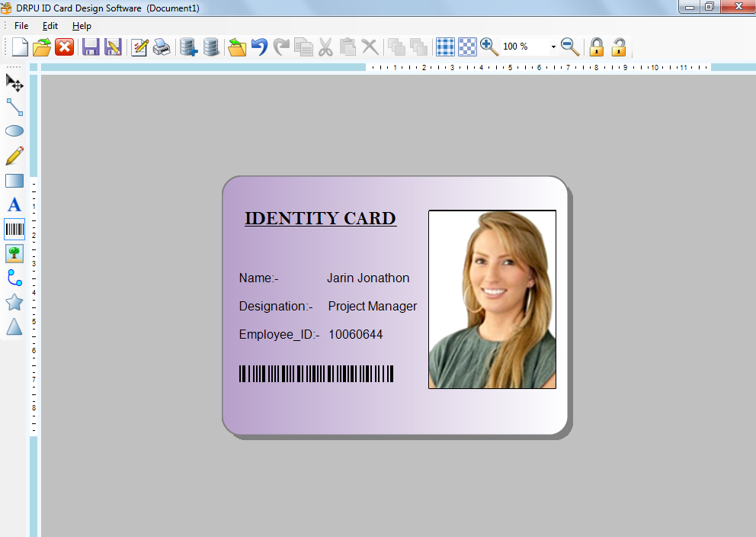Open the Help menu
Screen dimensions: 756x537
click(82, 26)
